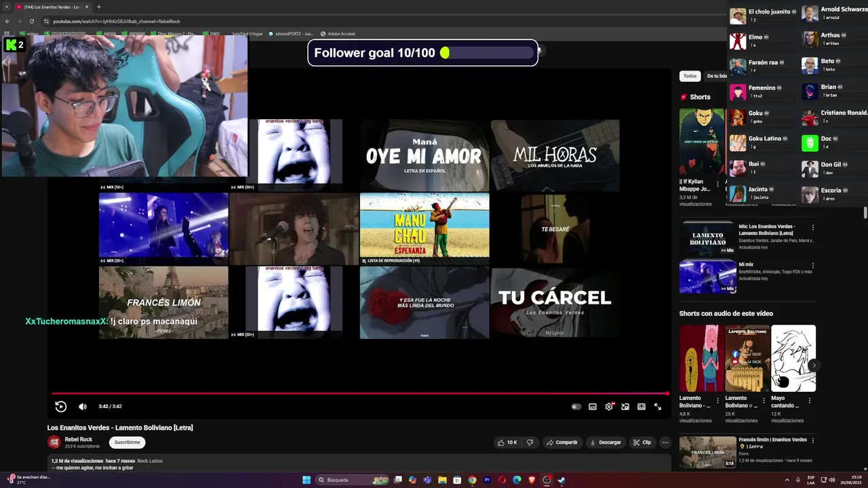Show hidden system tray icons chevron
Screen dimensions: 868x488
(x=787, y=479)
